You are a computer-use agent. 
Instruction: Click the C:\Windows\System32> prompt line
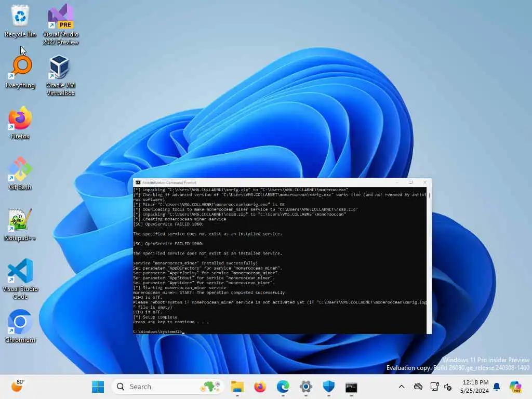click(x=158, y=332)
